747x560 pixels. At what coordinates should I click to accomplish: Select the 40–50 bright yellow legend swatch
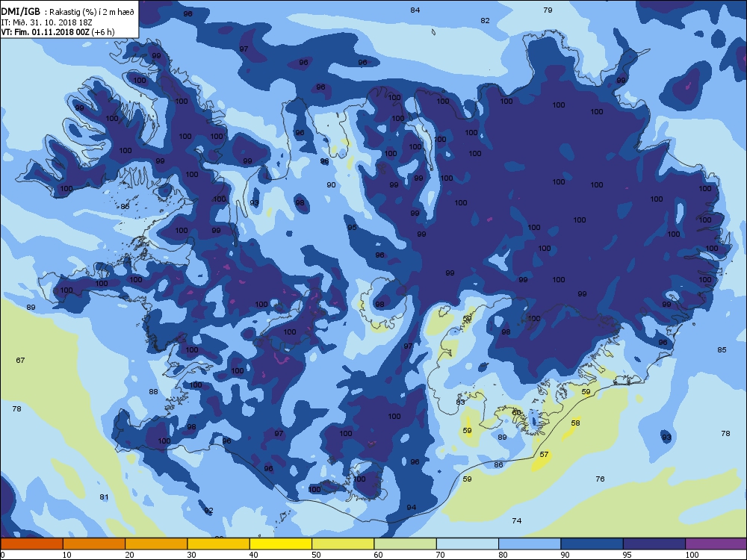coord(281,544)
